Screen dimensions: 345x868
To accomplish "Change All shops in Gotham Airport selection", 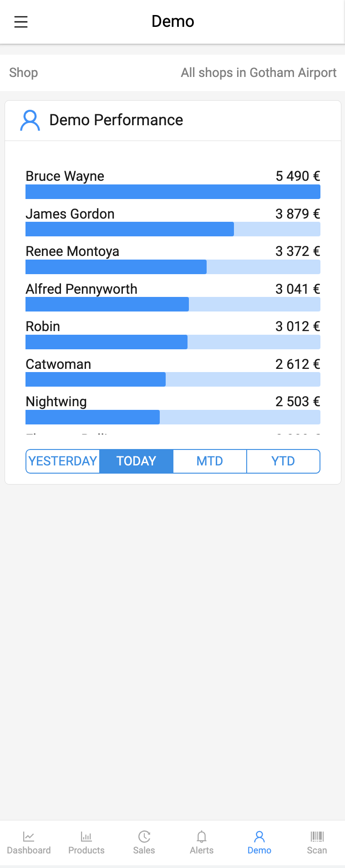I will click(259, 73).
